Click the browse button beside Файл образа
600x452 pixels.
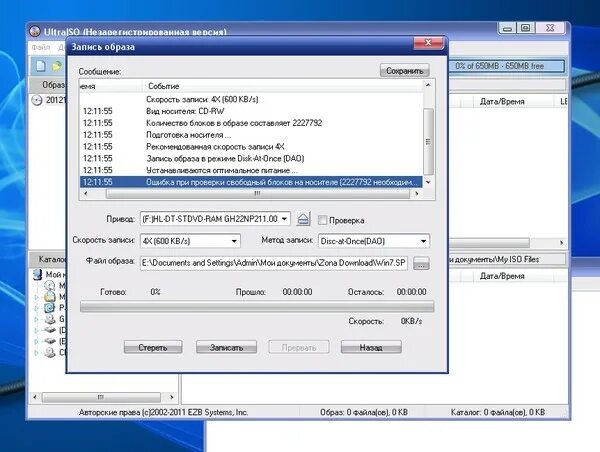pyautogui.click(x=421, y=263)
